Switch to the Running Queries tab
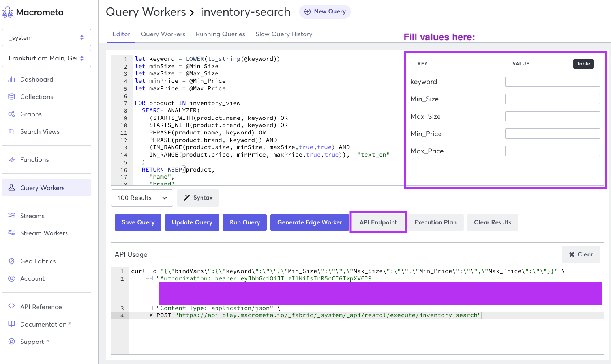Image resolution: width=611 pixels, height=364 pixels. point(220,34)
